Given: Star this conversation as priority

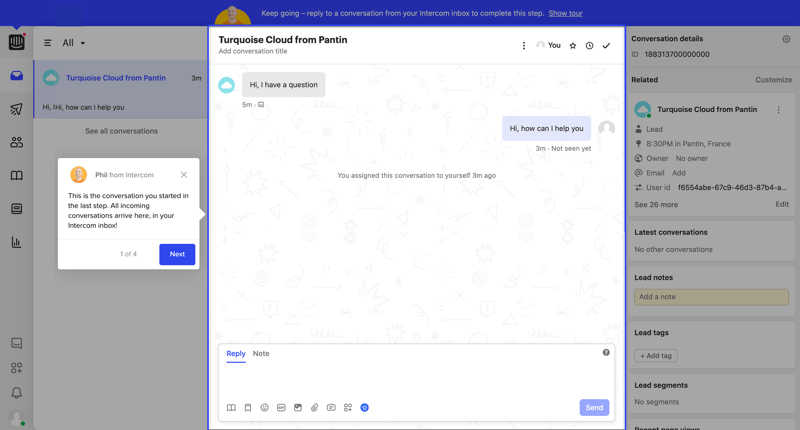Looking at the screenshot, I should click(573, 45).
